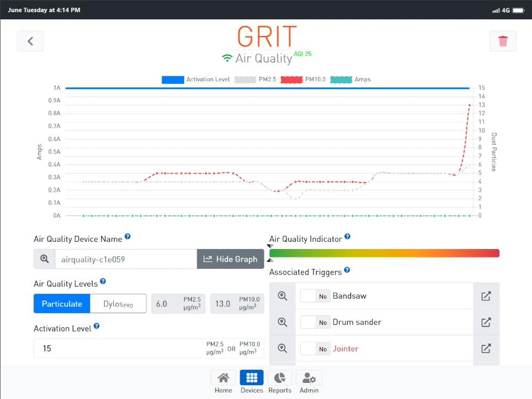The width and height of the screenshot is (532, 399).
Task: Open external link icon for Bandsaw
Action: click(x=486, y=296)
